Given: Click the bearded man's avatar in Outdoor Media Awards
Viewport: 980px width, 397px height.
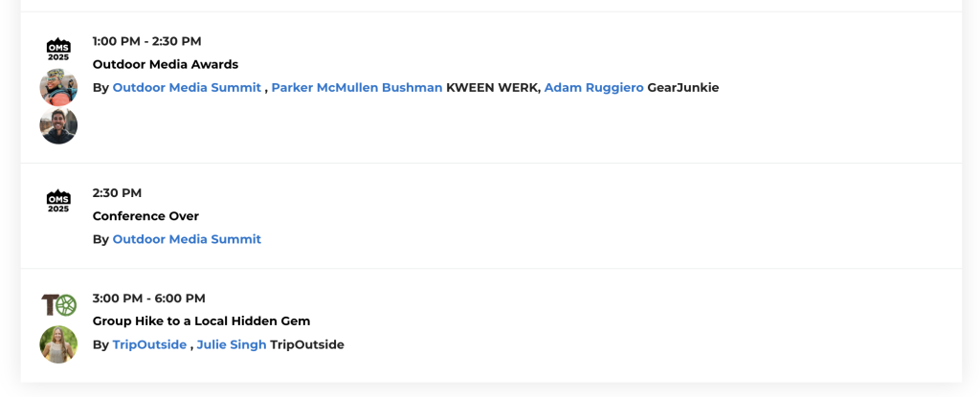Looking at the screenshot, I should [58, 125].
